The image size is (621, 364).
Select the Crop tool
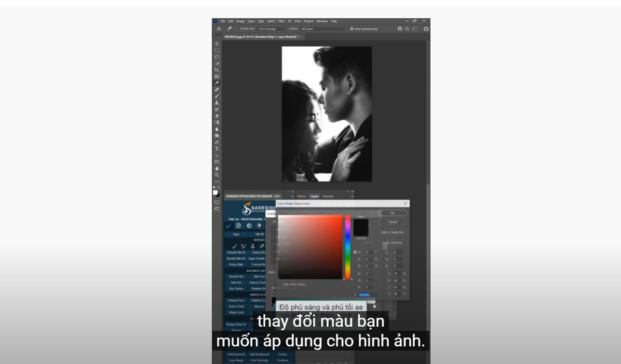(x=217, y=70)
